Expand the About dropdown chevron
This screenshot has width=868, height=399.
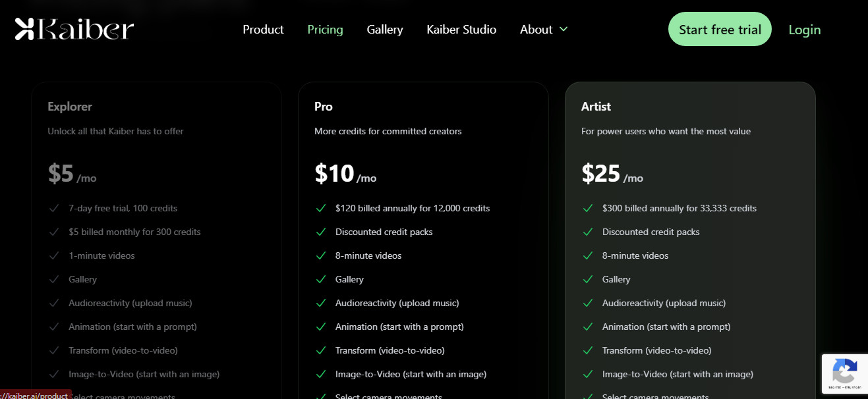point(564,29)
